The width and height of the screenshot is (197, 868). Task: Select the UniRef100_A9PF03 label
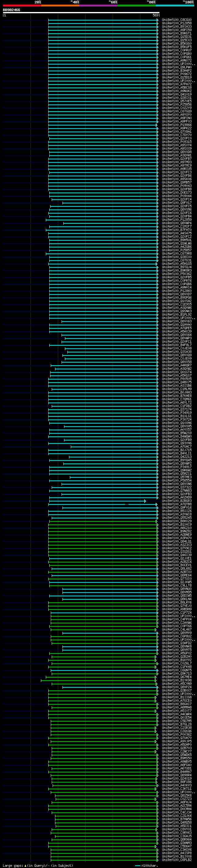click(x=176, y=121)
